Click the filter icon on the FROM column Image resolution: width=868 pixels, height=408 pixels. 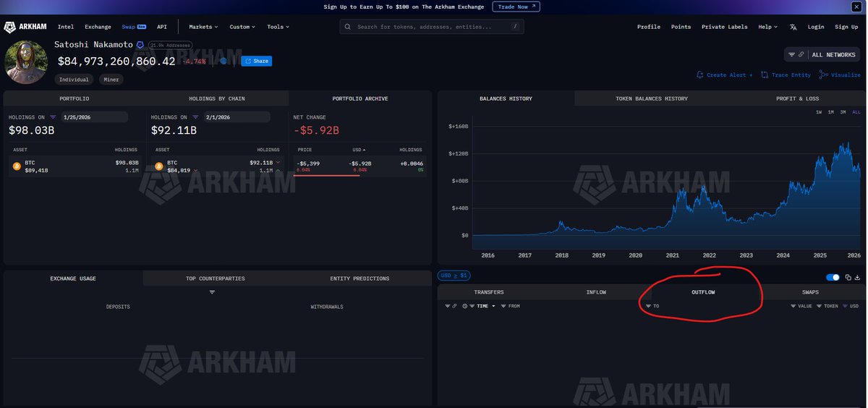click(503, 306)
